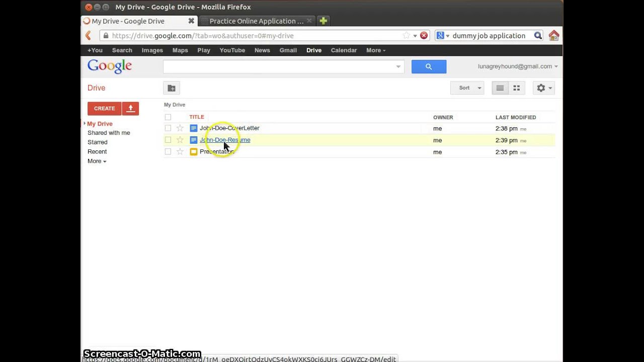Toggle the select-all checkbox in header
Viewport: 644px width, 362px height.
pos(168,117)
